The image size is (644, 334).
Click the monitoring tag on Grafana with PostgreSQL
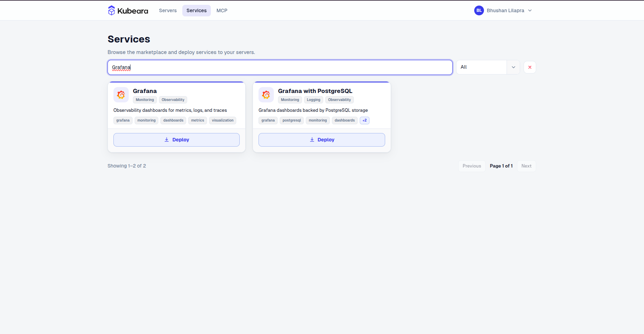pyautogui.click(x=318, y=121)
